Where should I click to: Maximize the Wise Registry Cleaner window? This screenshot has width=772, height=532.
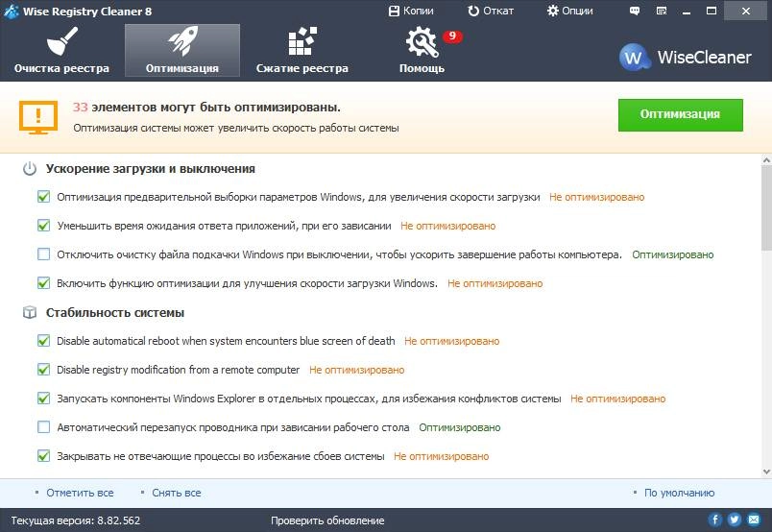[x=712, y=11]
